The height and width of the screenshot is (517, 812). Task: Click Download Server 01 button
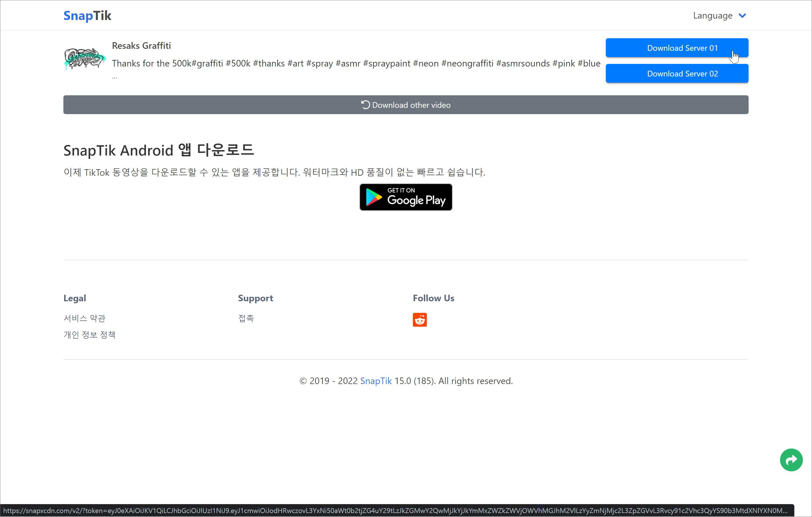pyautogui.click(x=677, y=48)
